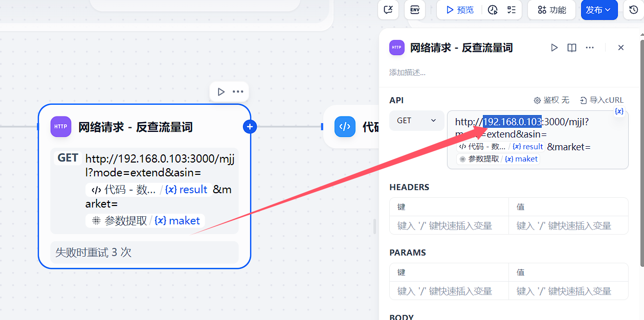The image size is (644, 320).
Task: Click the purple HTTP icon on canvas node
Action: [61, 127]
